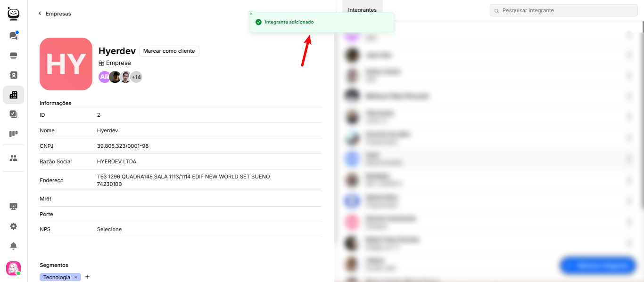Open the team members icon in sidebar
The width and height of the screenshot is (644, 282).
(13, 158)
